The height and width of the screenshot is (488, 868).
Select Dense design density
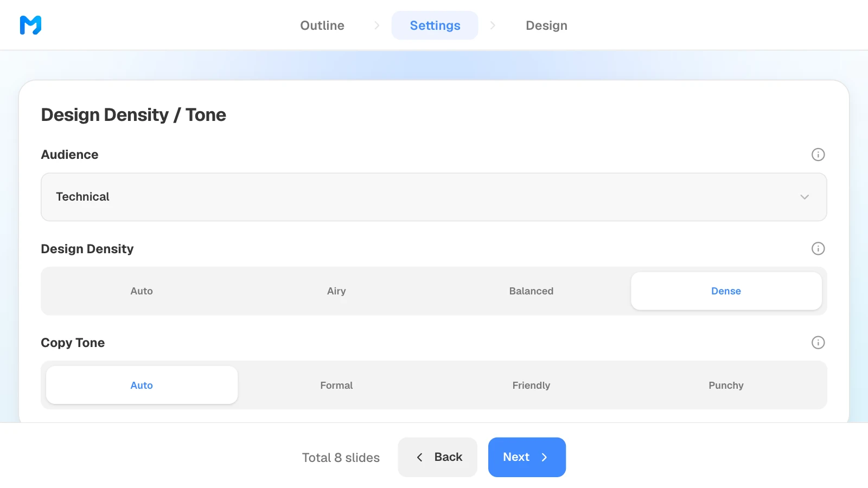click(x=726, y=291)
